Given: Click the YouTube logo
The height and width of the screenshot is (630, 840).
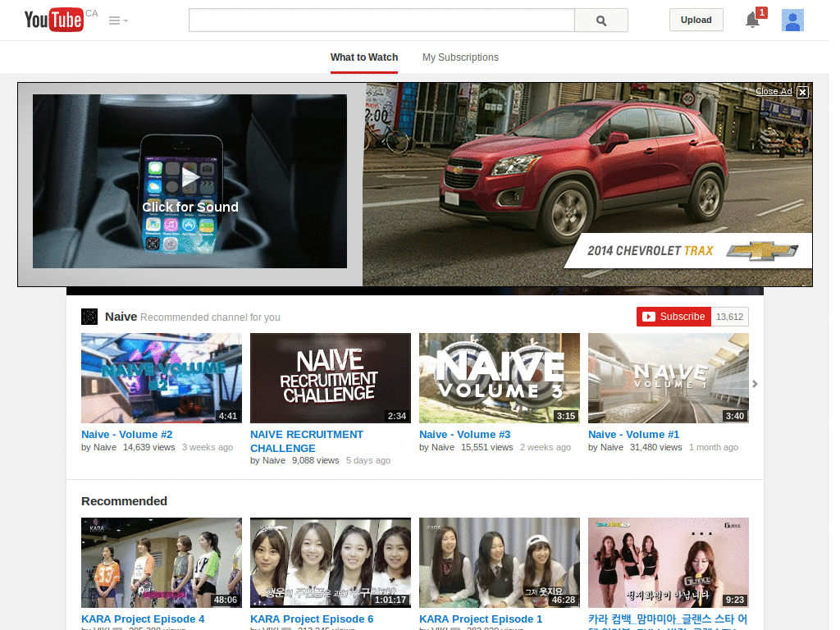Looking at the screenshot, I should (x=54, y=20).
